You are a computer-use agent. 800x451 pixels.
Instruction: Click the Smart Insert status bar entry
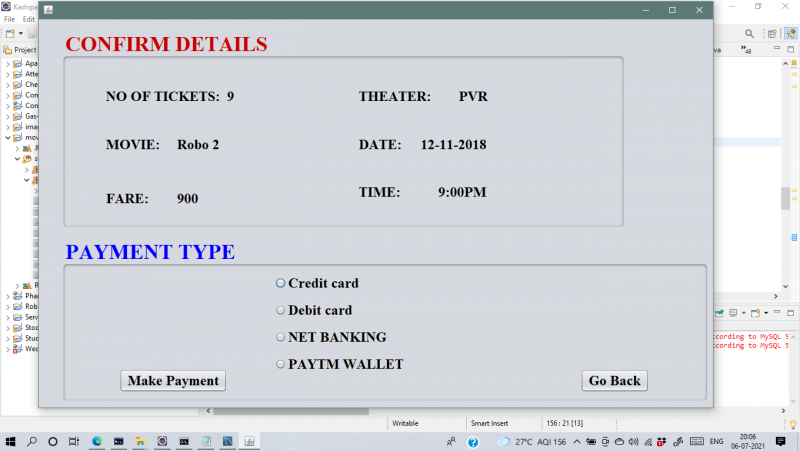point(489,423)
